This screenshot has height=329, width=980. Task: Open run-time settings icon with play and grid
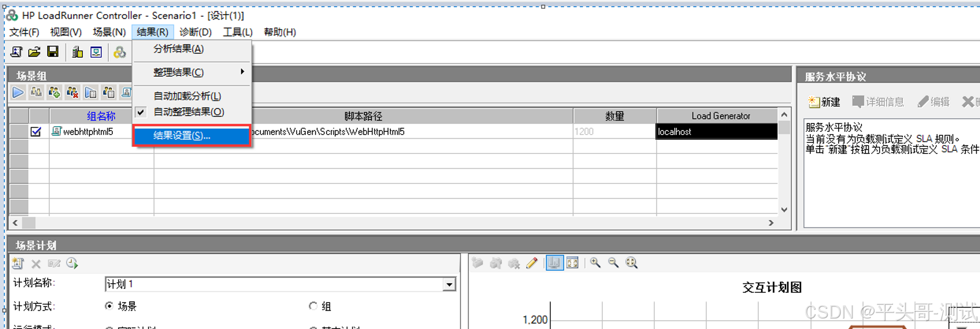click(x=90, y=92)
